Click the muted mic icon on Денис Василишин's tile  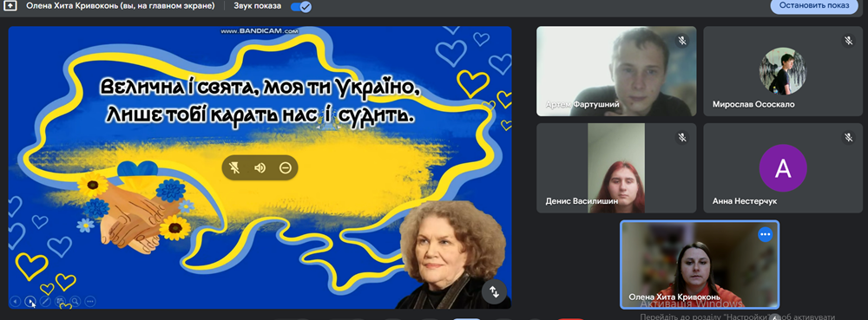(x=682, y=137)
